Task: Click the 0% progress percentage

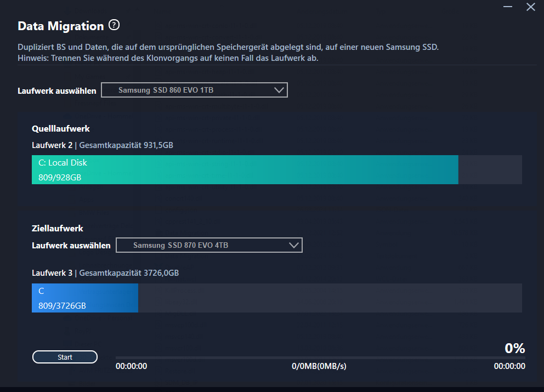Action: [515, 348]
